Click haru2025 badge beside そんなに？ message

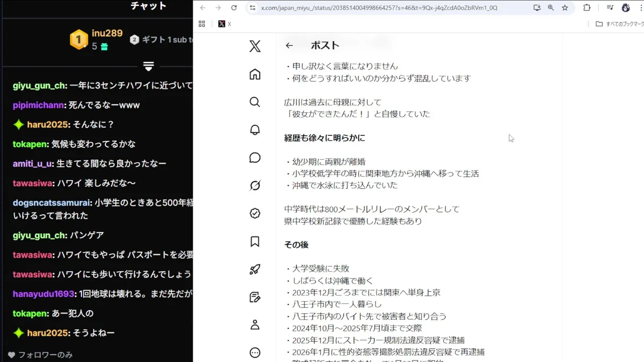19,125
